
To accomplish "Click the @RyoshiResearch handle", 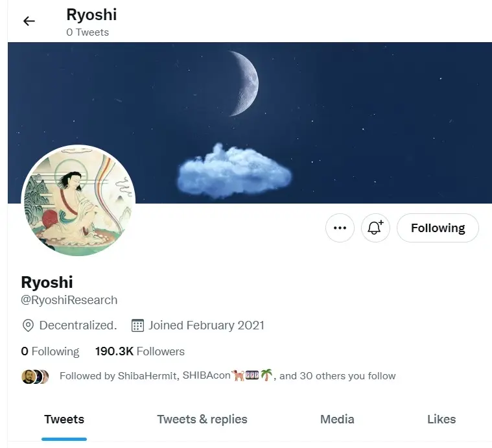I will 69,300.
